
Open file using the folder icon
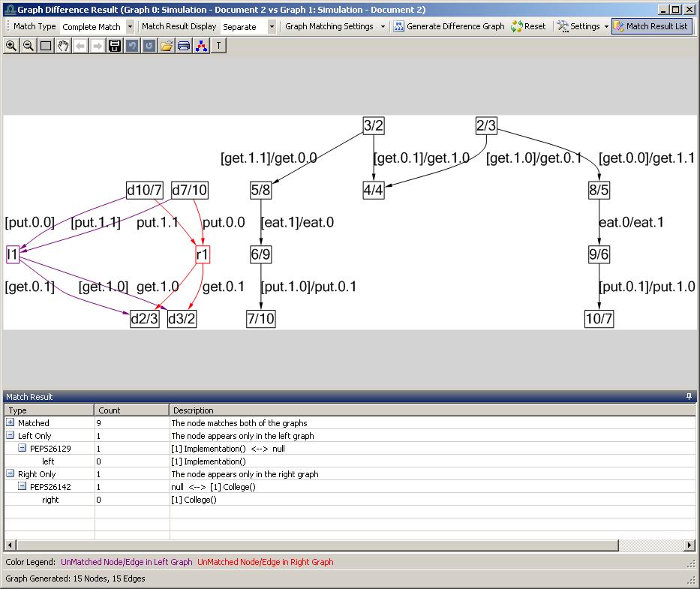click(x=167, y=46)
